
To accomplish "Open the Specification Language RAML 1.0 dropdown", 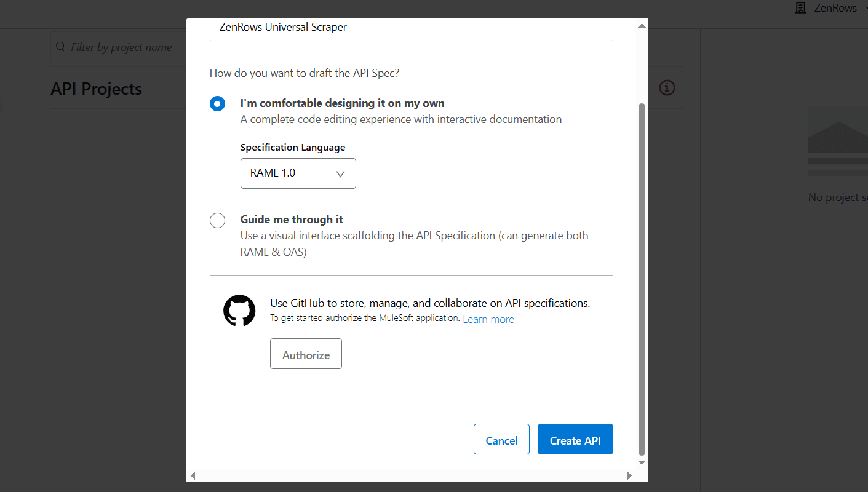I will (298, 173).
